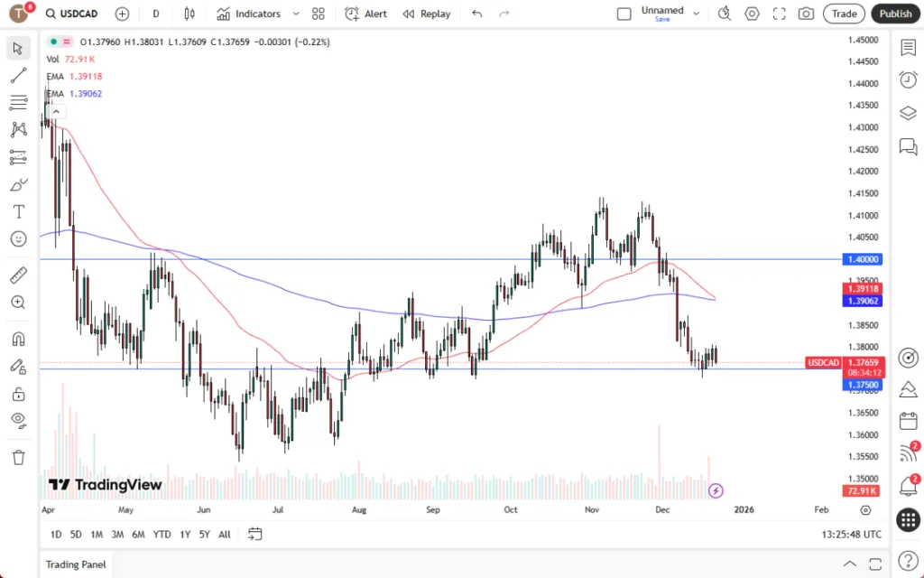This screenshot has width=924, height=578.
Task: Select the YTD timeframe option
Action: pyautogui.click(x=162, y=534)
